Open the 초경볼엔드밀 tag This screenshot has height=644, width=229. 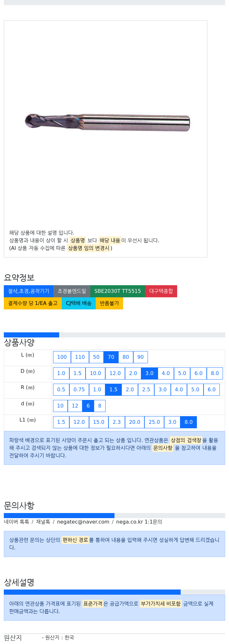pyautogui.click(x=72, y=291)
